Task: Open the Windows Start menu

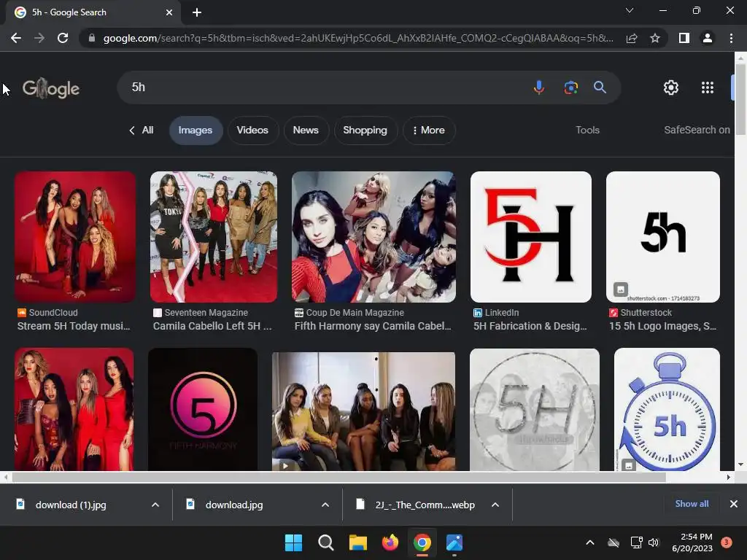Action: [x=293, y=542]
